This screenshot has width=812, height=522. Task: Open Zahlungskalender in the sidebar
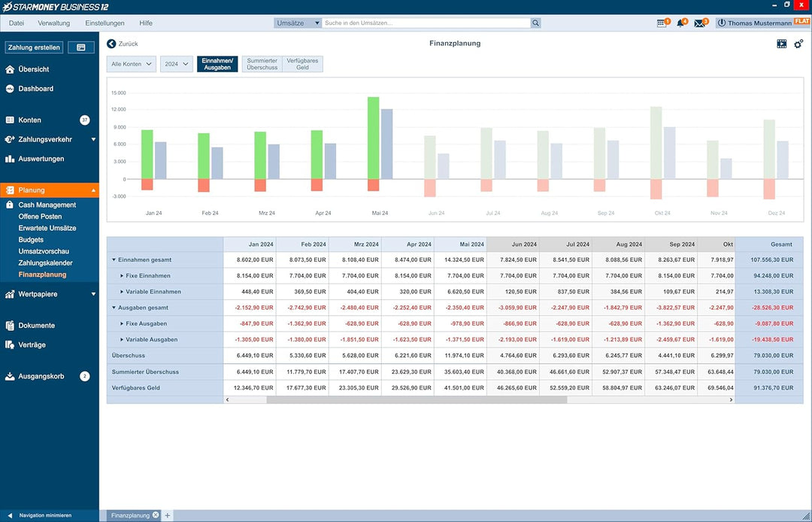46,263
